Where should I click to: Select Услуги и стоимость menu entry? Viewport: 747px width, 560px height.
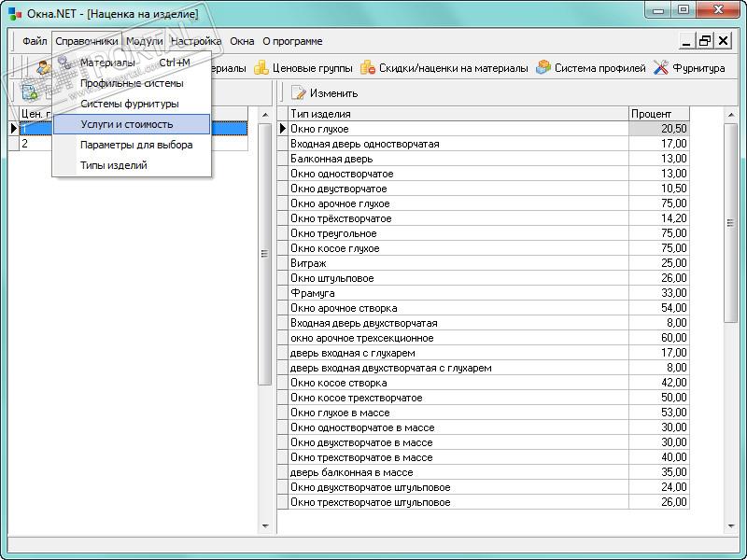pyautogui.click(x=132, y=124)
